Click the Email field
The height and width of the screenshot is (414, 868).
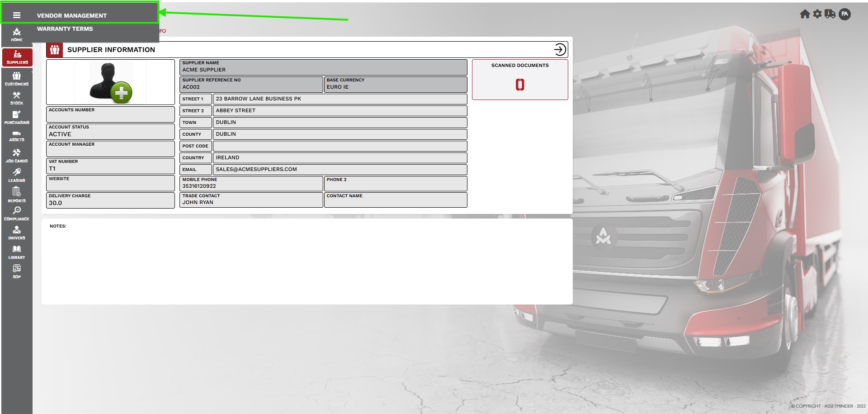click(340, 169)
